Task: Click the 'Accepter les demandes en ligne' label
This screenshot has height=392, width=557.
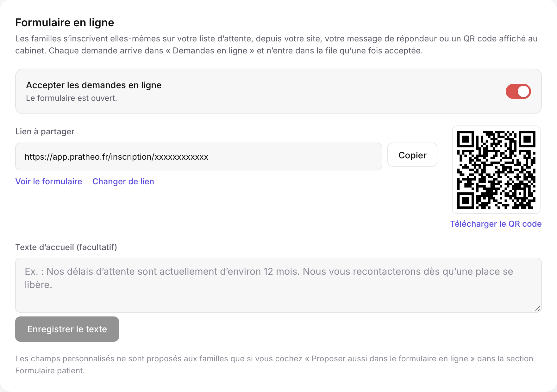Action: [94, 85]
